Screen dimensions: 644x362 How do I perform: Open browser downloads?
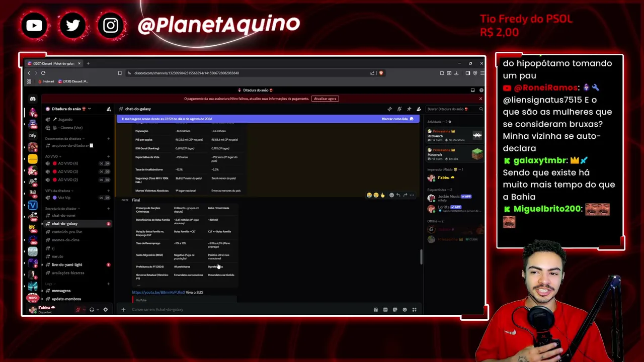coord(456,73)
